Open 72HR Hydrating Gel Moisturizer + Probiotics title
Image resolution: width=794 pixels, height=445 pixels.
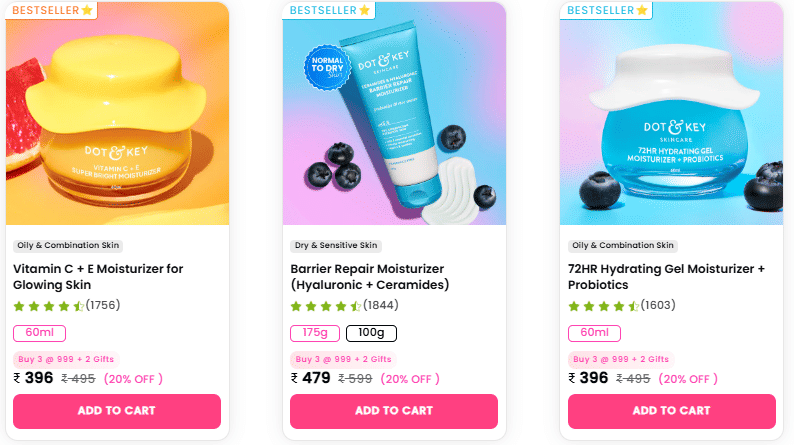tap(666, 276)
